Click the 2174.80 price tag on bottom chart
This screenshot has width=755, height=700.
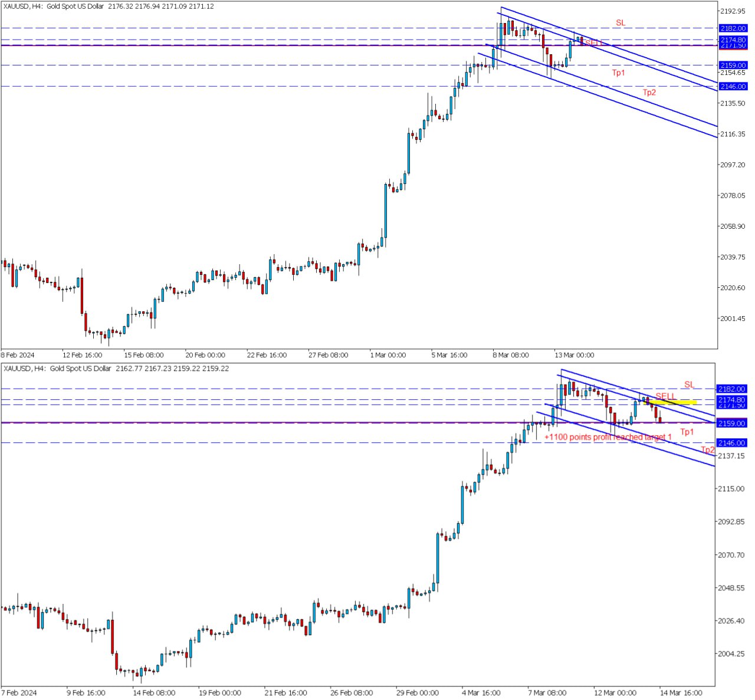731,400
